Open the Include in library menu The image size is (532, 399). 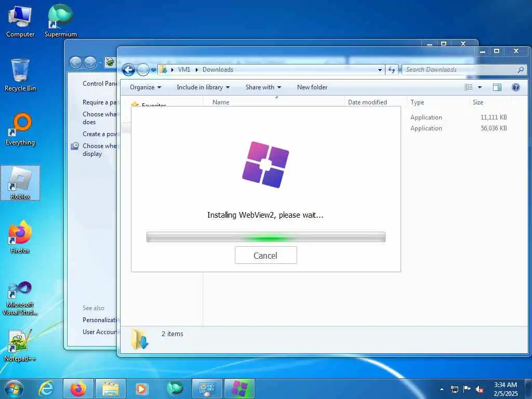click(x=203, y=87)
